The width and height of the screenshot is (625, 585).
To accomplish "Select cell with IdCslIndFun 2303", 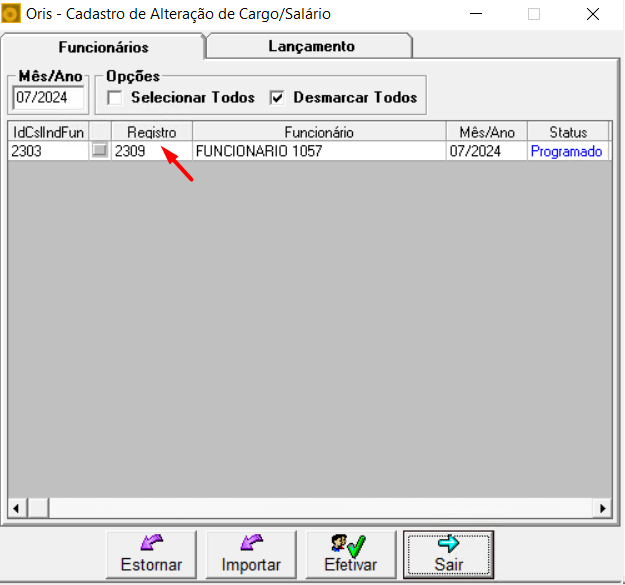I will [x=48, y=151].
